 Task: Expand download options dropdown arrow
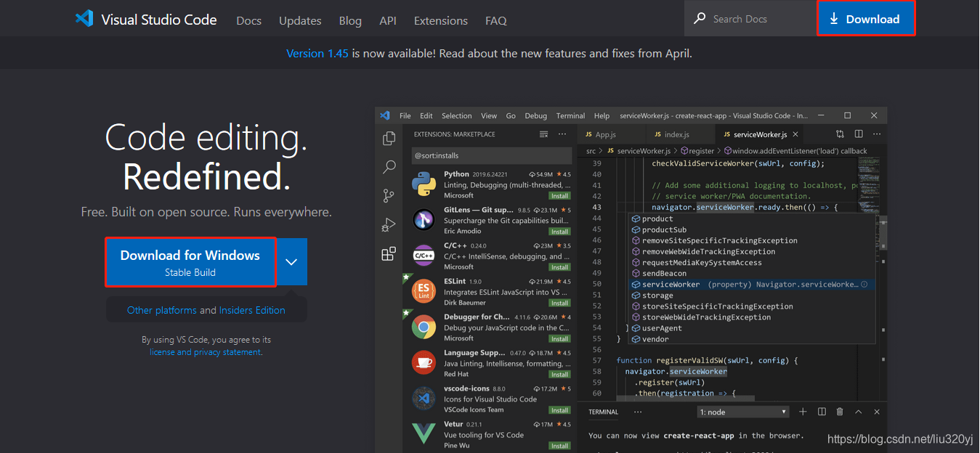(x=291, y=261)
